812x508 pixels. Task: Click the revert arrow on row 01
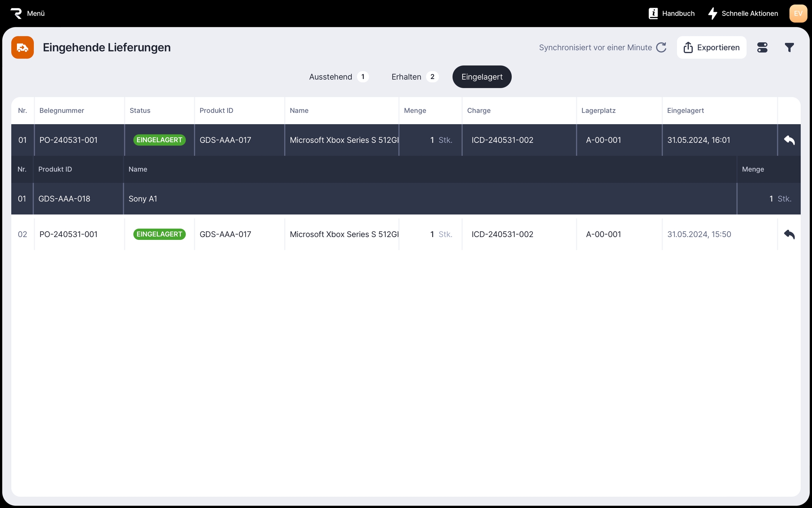tap(789, 140)
